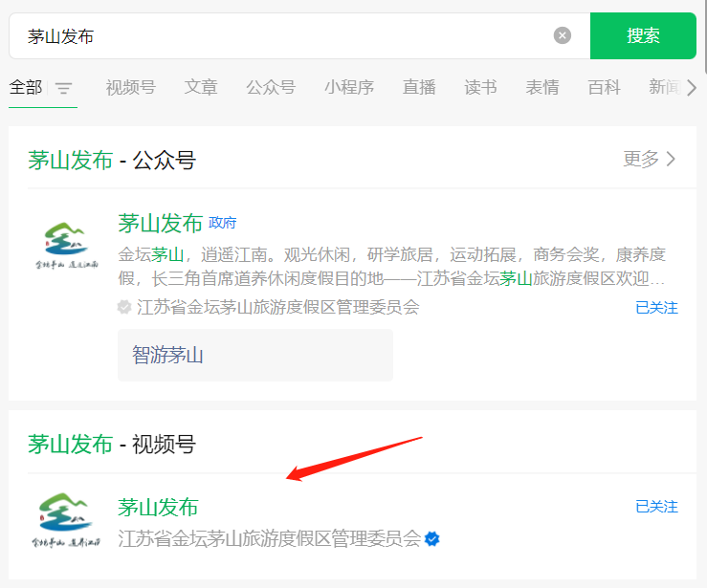707x588 pixels.
Task: Switch to the 直播 tab
Action: coord(419,87)
